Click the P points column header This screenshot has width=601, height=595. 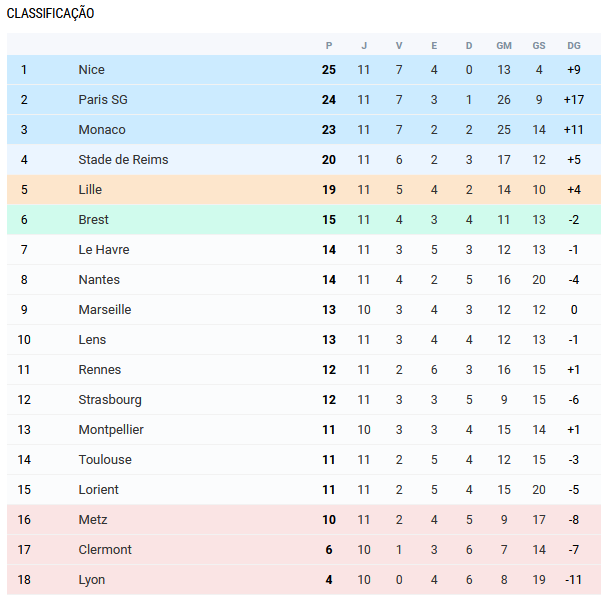click(x=329, y=46)
